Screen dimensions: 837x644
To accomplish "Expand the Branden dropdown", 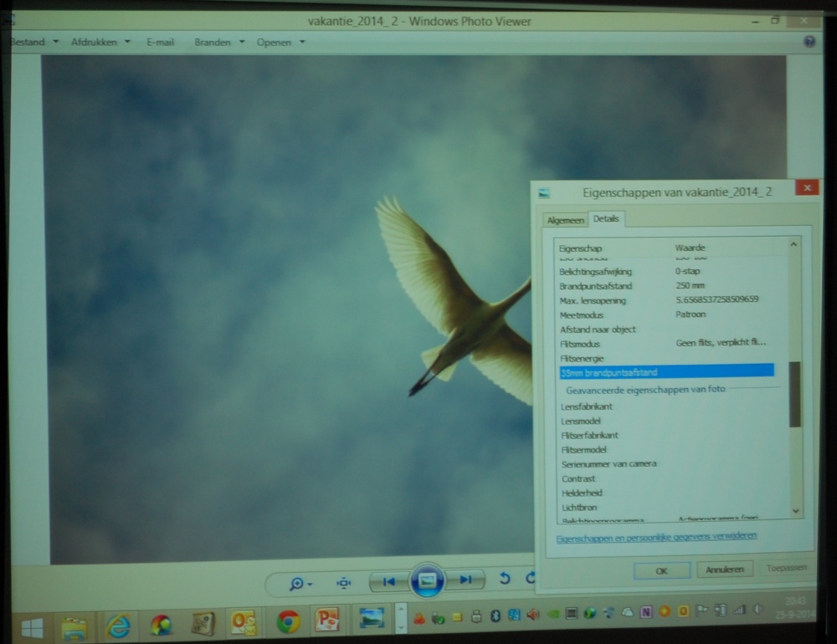I will pyautogui.click(x=219, y=42).
